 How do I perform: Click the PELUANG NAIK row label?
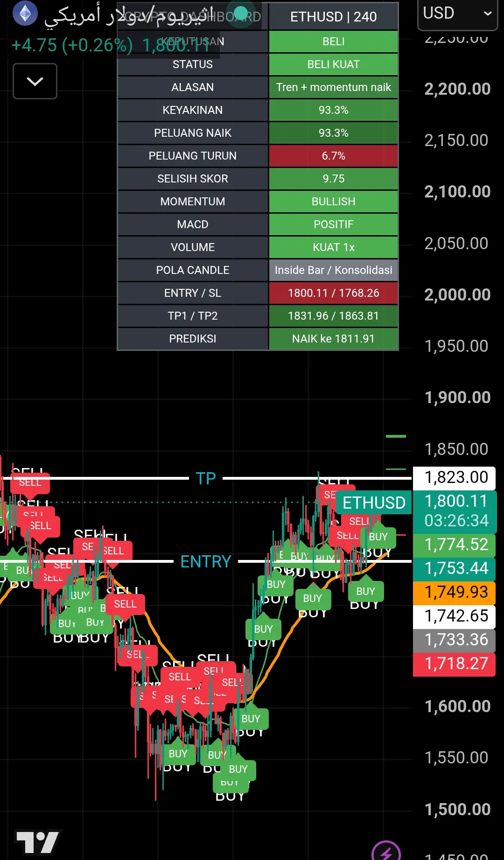pyautogui.click(x=193, y=133)
